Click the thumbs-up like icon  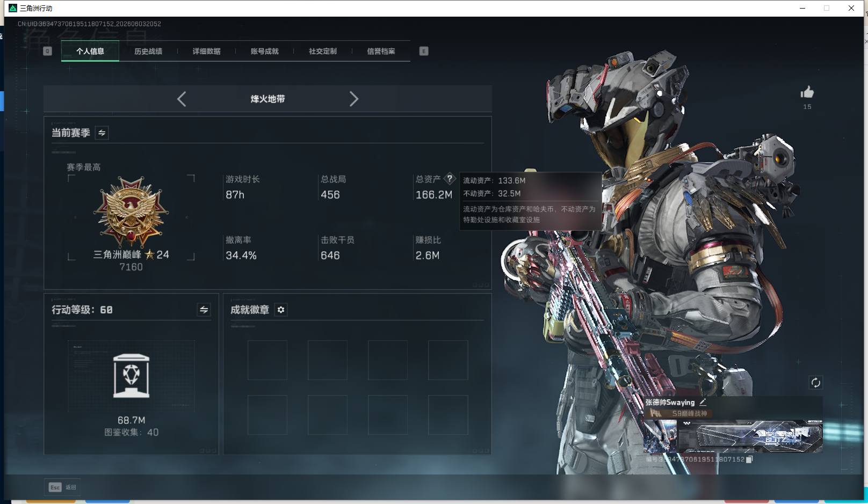click(807, 92)
